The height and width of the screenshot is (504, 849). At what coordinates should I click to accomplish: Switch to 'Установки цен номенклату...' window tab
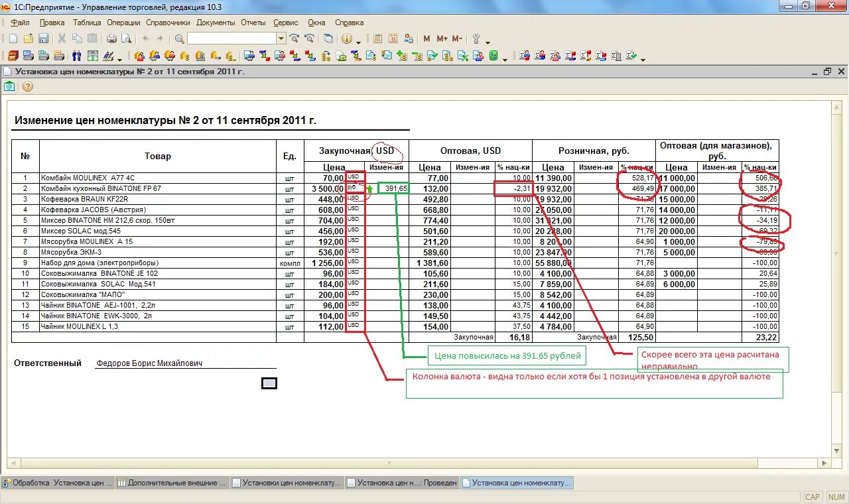287,483
